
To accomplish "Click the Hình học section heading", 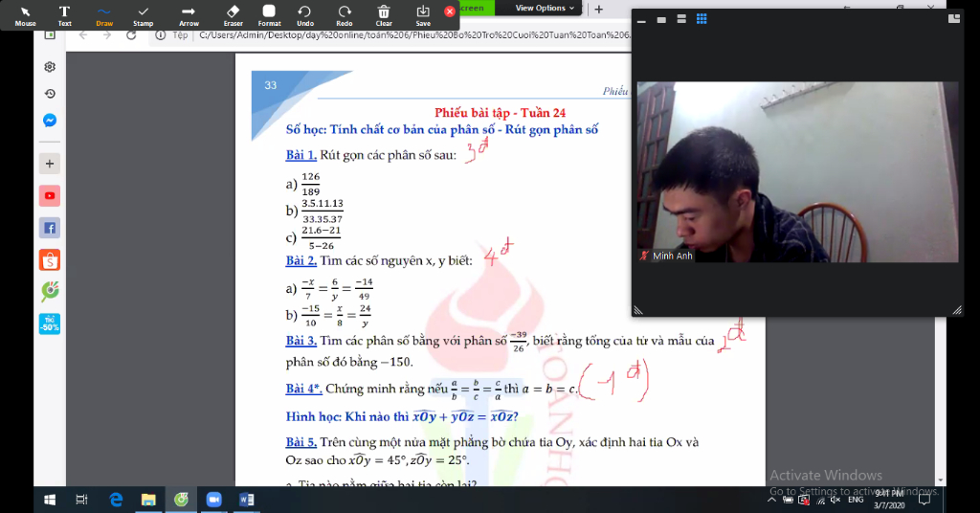I will pyautogui.click(x=402, y=416).
